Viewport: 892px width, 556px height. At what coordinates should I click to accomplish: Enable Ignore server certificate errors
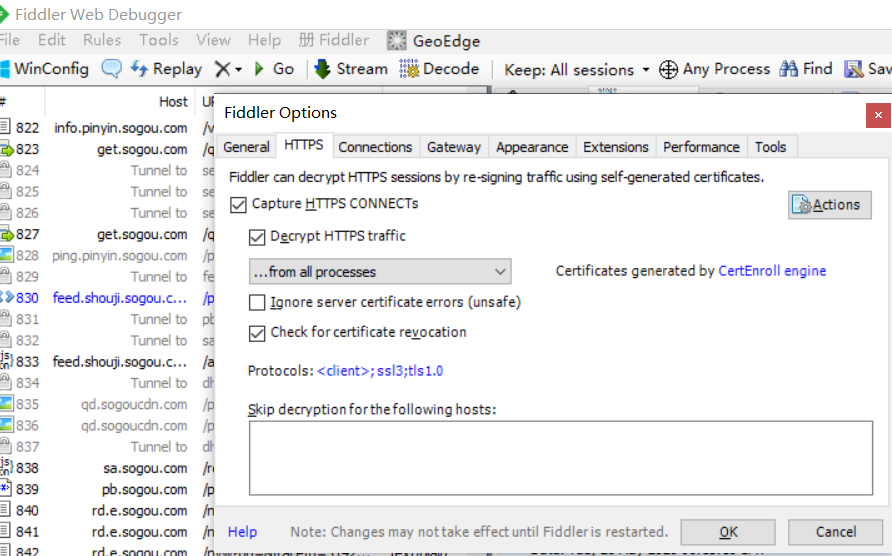point(257,302)
